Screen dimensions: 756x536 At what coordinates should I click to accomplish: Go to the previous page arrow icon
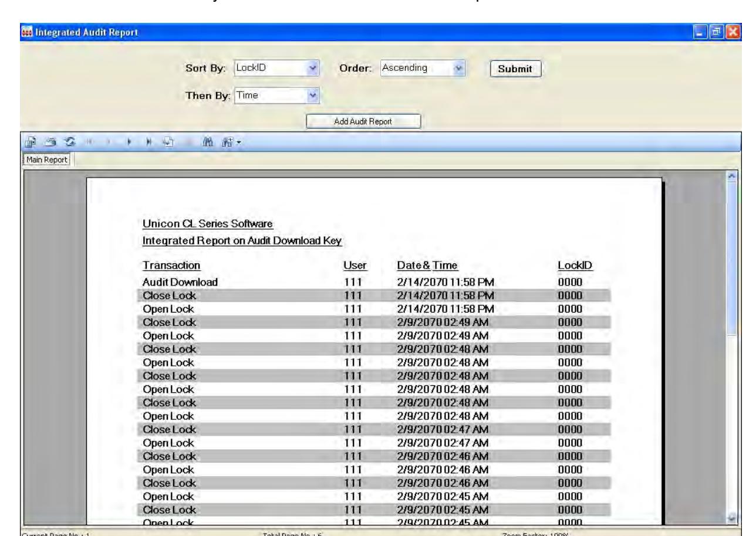(109, 141)
